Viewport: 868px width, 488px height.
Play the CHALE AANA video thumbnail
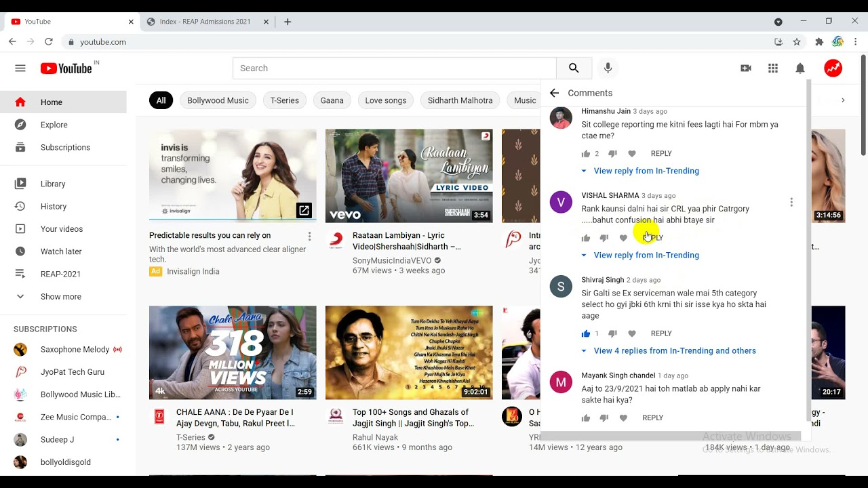click(x=233, y=352)
